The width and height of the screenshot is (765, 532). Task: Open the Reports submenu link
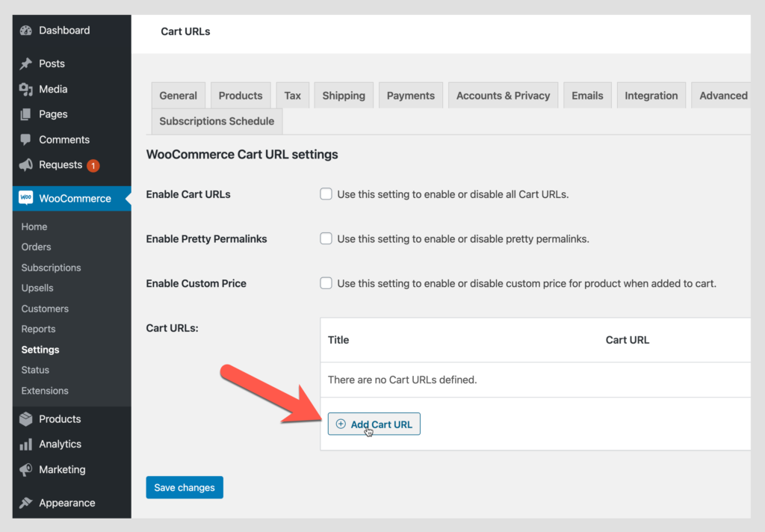[x=38, y=329]
